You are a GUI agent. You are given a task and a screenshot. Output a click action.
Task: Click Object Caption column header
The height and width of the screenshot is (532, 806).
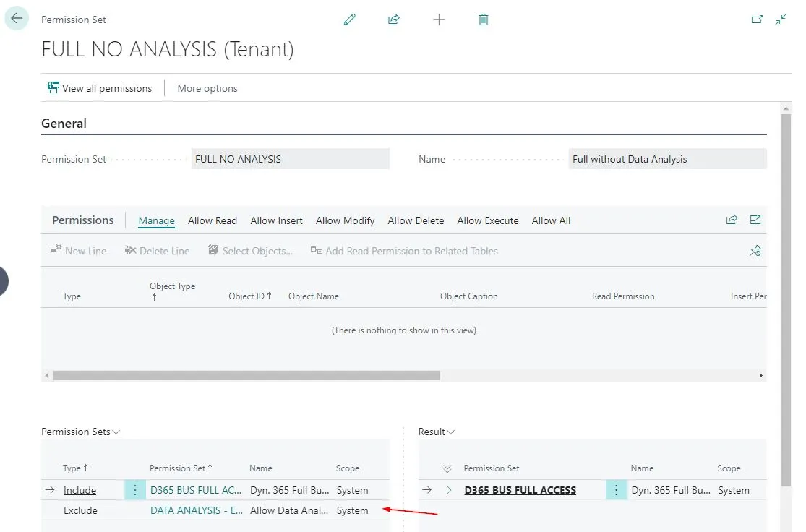468,296
